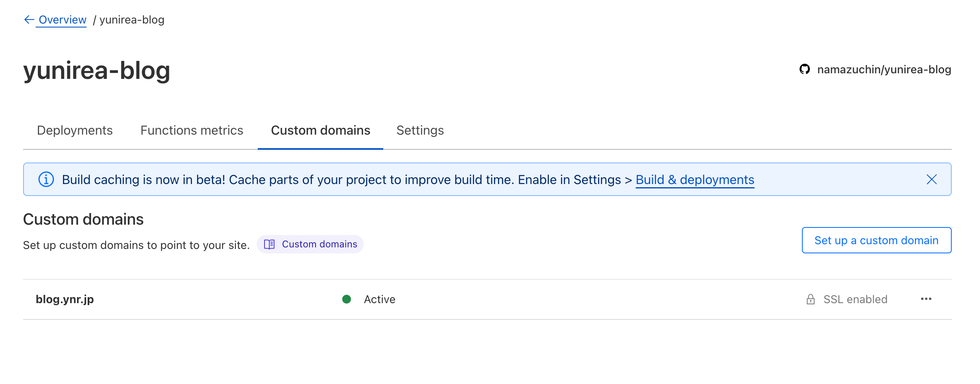Open the Functions metrics tab
Viewport: 980px width, 384px height.
[192, 130]
